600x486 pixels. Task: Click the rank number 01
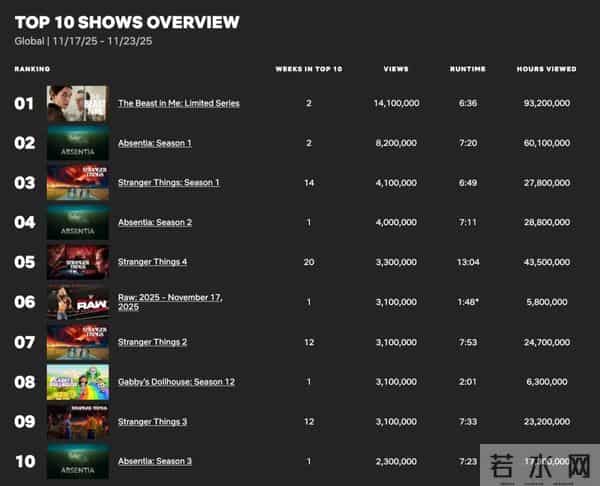[x=24, y=104]
